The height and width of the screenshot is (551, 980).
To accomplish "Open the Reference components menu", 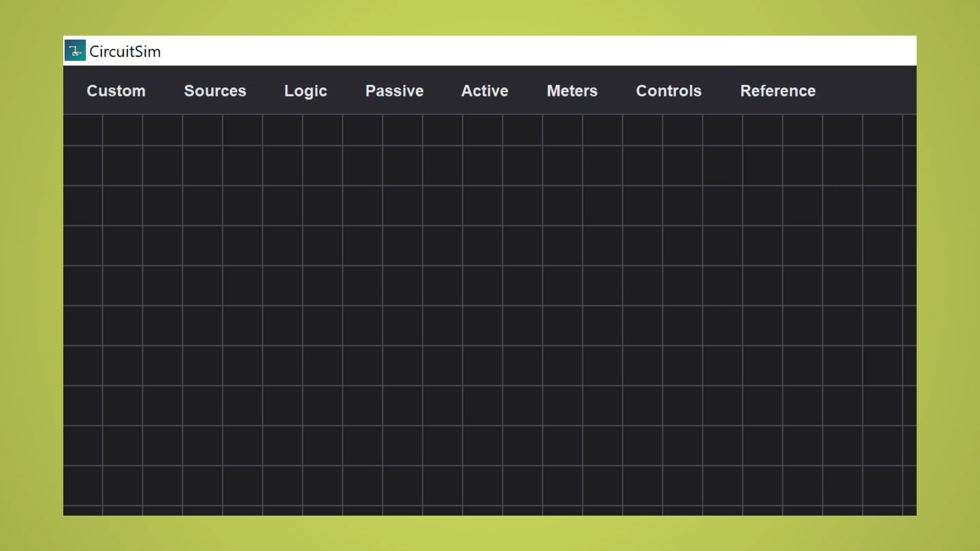I will (778, 91).
